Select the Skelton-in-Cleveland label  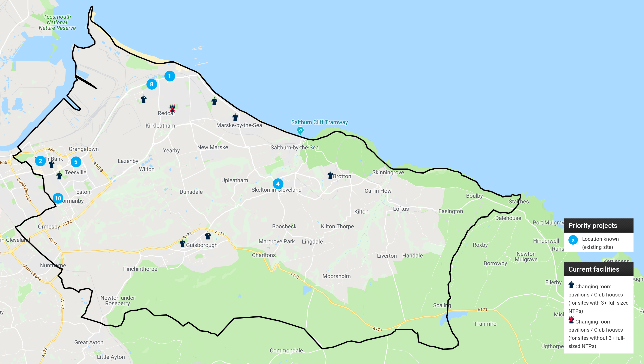[x=276, y=190]
